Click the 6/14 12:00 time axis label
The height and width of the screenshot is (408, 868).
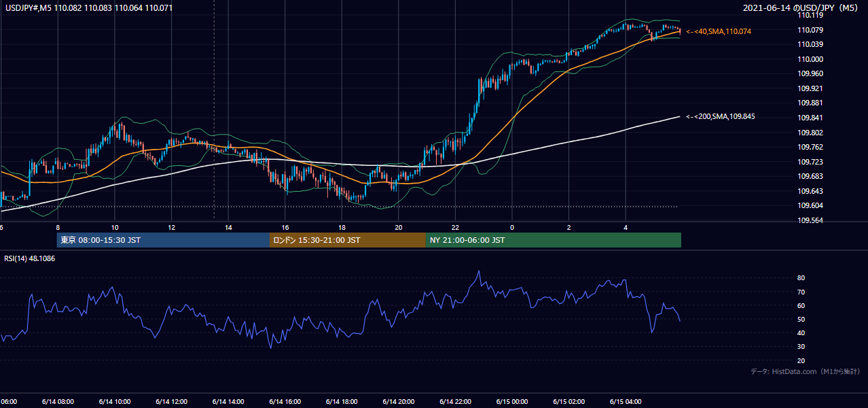click(x=171, y=402)
